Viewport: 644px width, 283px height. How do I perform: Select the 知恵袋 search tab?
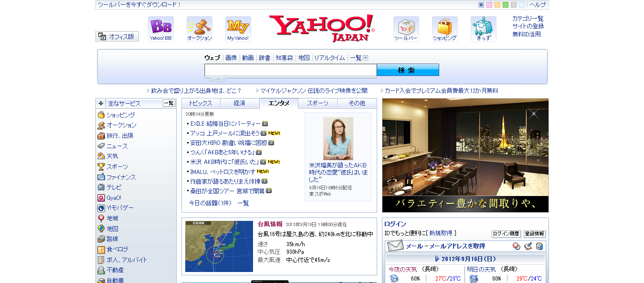coord(284,58)
